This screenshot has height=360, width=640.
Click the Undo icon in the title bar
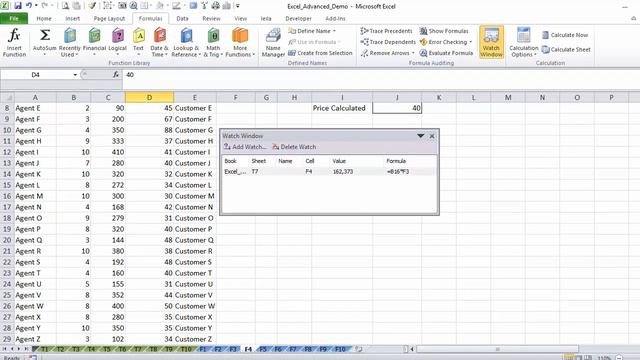coord(29,6)
